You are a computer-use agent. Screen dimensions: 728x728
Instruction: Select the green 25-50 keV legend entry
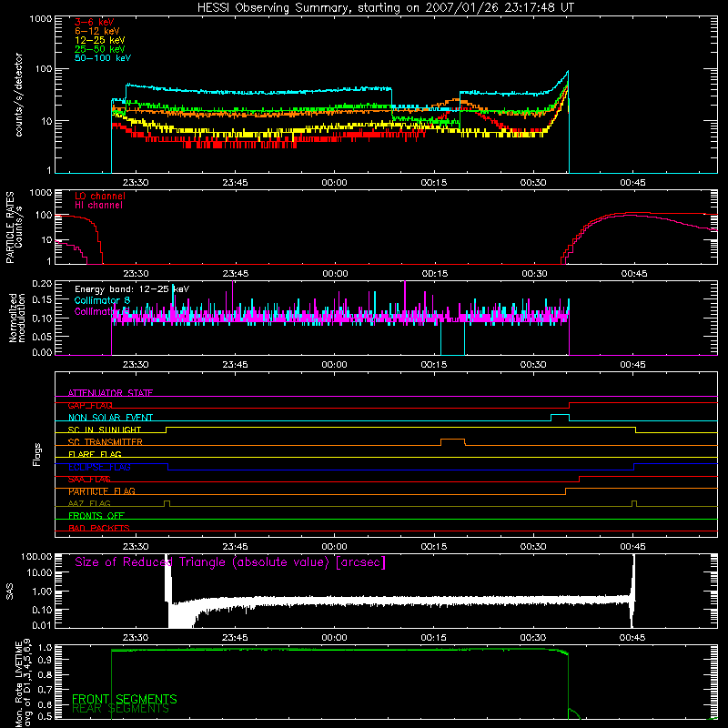(x=99, y=49)
